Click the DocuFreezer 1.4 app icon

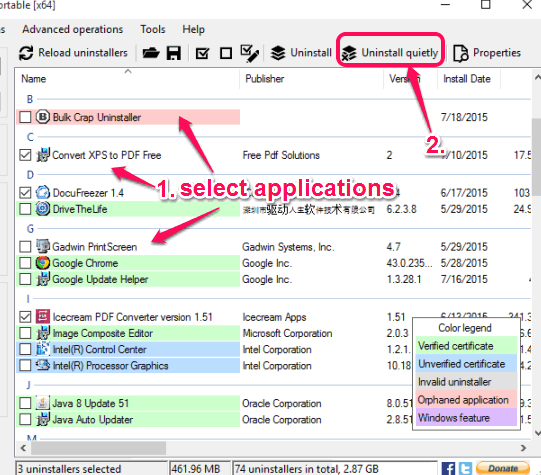43,192
